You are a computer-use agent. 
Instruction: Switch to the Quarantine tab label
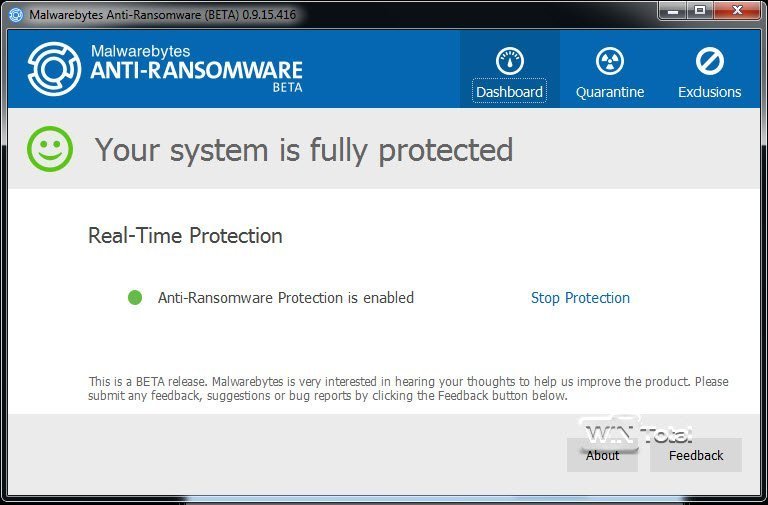610,92
